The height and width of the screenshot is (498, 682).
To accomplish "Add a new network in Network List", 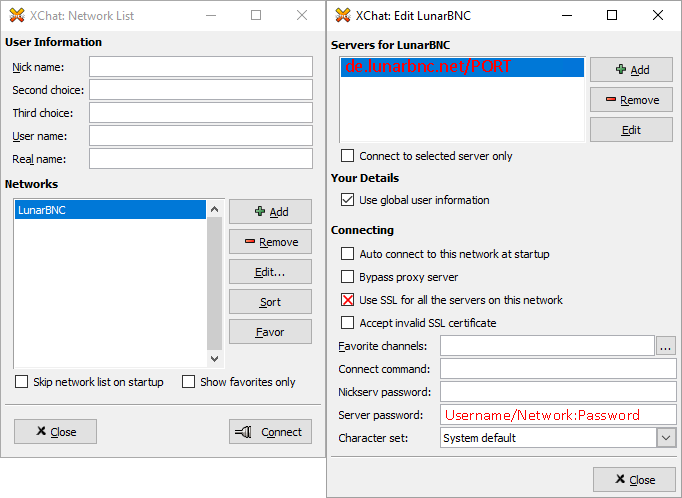I will [271, 212].
